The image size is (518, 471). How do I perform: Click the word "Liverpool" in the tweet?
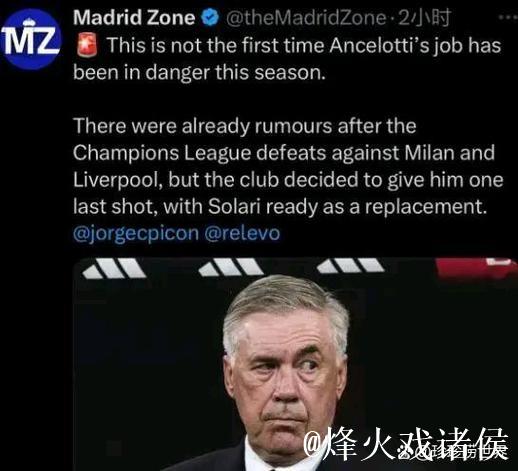[x=118, y=180]
